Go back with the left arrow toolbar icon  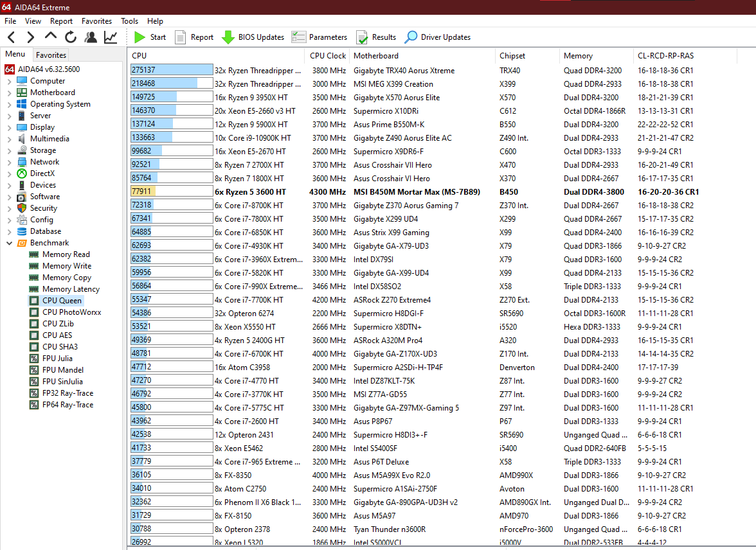click(x=12, y=37)
